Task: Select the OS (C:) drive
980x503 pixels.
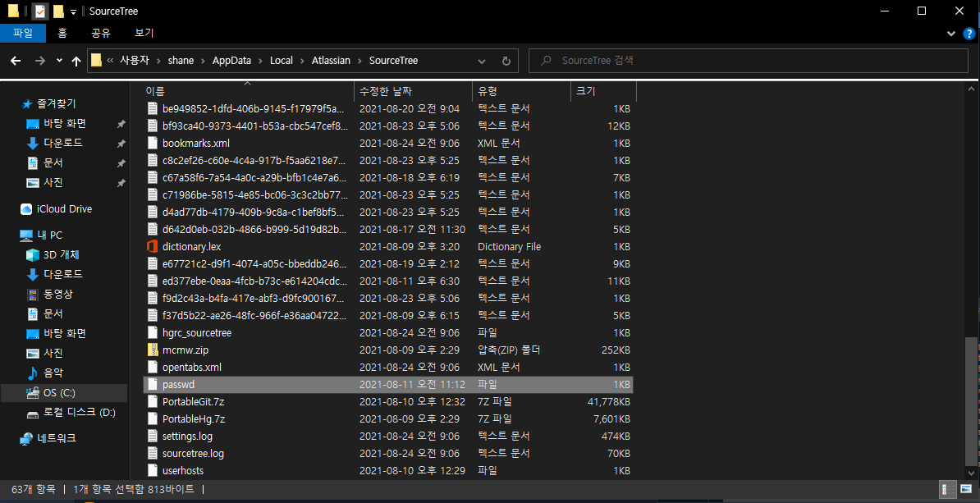Action: click(x=59, y=392)
